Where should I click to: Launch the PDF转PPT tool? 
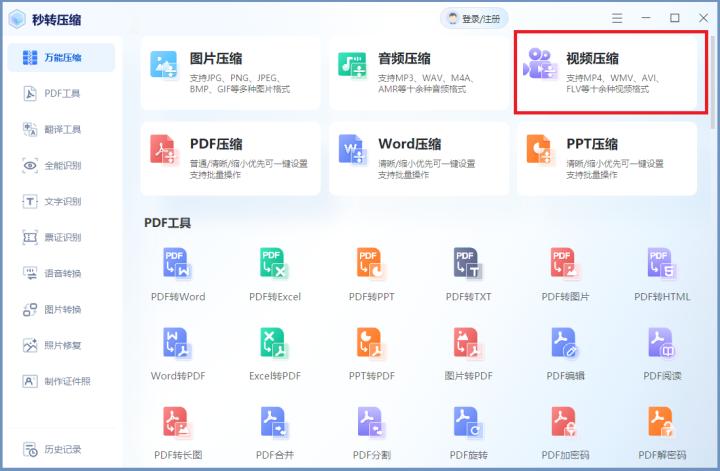coord(371,275)
